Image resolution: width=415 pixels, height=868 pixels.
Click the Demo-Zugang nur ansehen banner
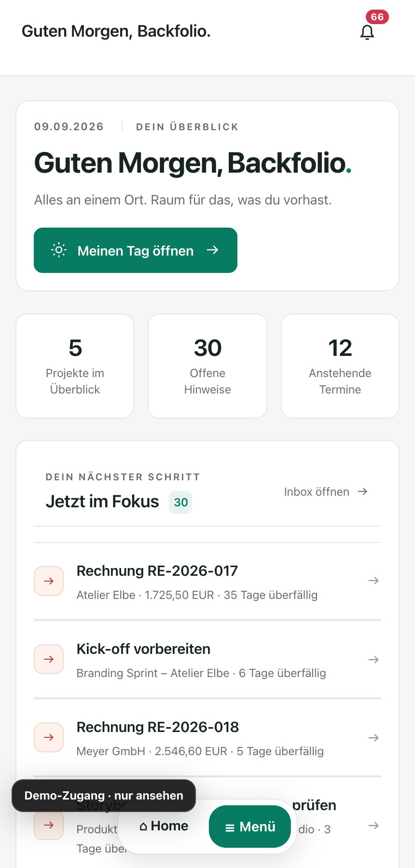[x=104, y=796]
